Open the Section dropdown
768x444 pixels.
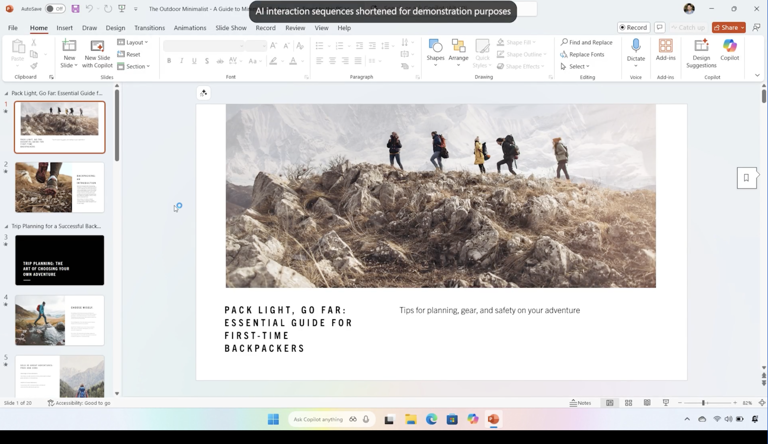[134, 66]
